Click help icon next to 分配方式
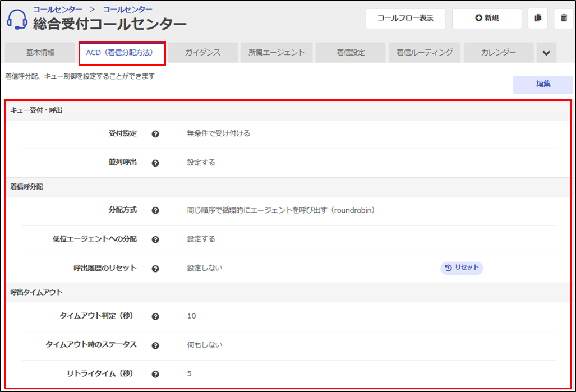This screenshot has width=576, height=392. (155, 211)
